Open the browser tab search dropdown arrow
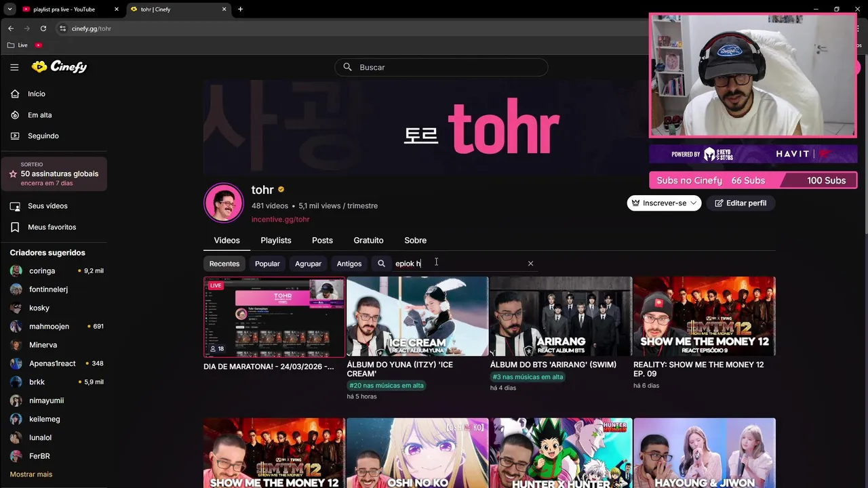 [x=9, y=9]
